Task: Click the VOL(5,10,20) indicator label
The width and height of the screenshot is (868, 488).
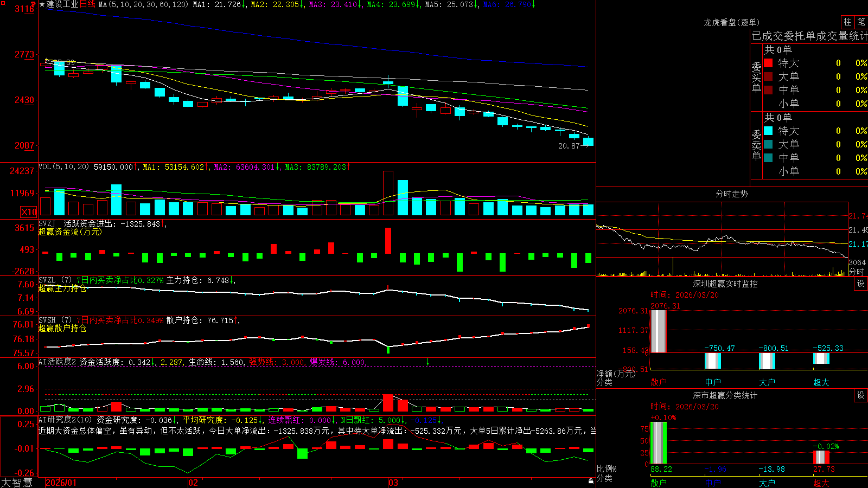Action: 63,167
